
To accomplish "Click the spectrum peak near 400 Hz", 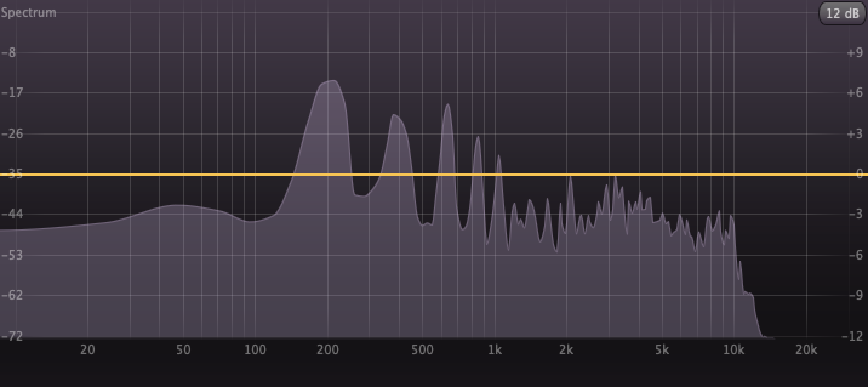I will [395, 115].
